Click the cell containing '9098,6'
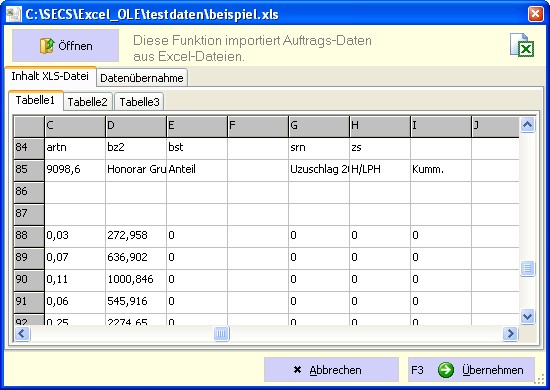This screenshot has width=550, height=390. coord(75,170)
